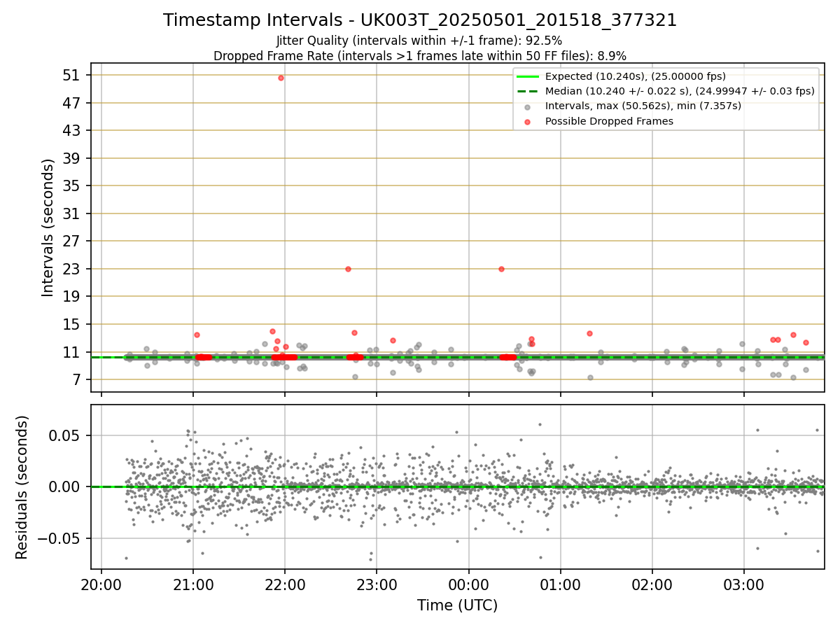The image size is (840, 630).
Task: Click x-axis tick label '02:00'
Action: [x=652, y=584]
